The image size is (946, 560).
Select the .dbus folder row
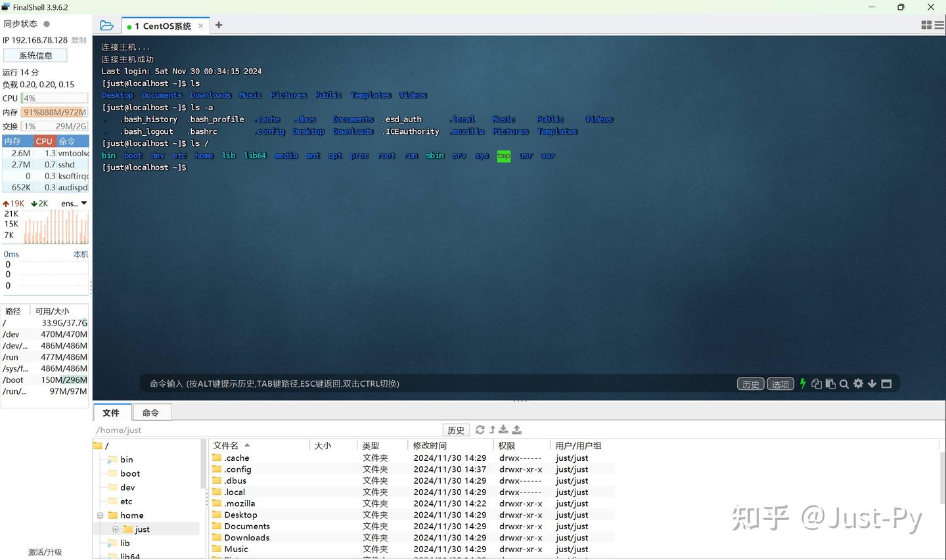412,481
